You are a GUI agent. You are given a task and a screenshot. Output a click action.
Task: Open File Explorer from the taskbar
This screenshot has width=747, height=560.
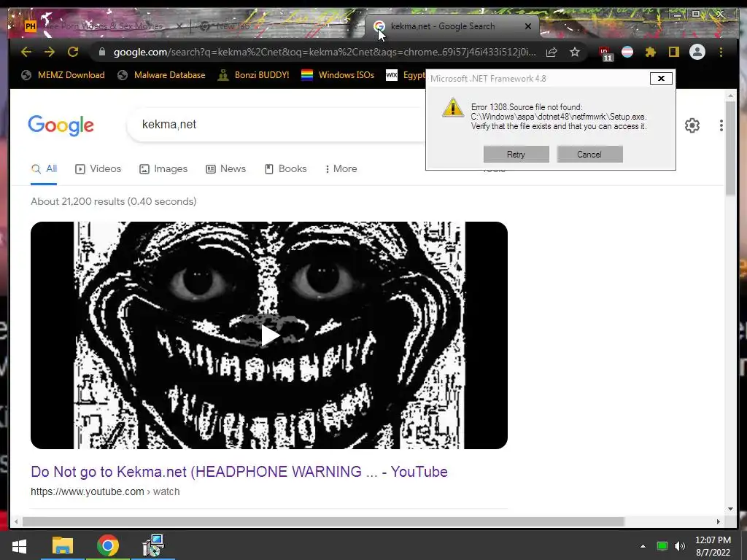click(63, 545)
